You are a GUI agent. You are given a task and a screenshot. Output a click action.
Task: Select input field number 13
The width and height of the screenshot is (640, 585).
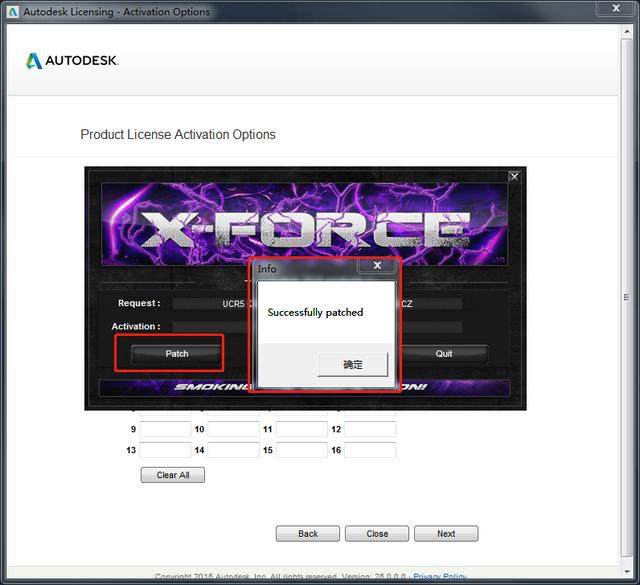click(165, 450)
